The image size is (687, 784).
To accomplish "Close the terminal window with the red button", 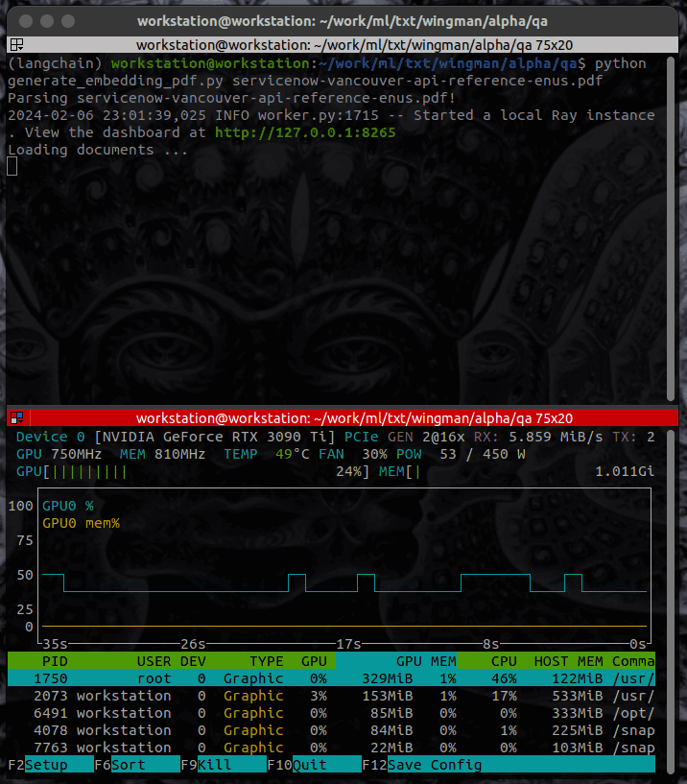I will [24, 20].
